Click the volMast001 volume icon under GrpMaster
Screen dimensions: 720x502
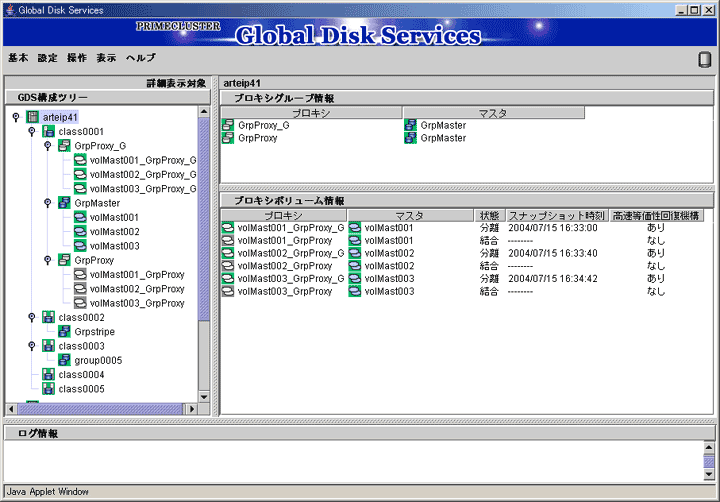(x=80, y=217)
